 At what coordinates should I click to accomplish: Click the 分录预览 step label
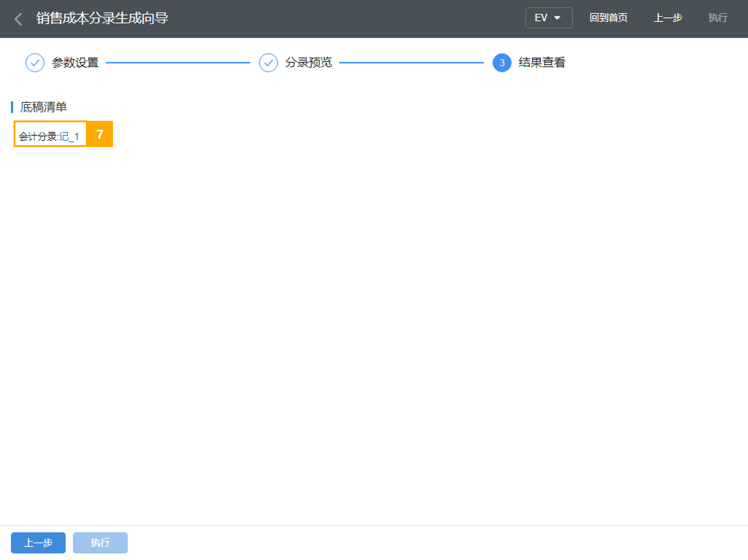click(309, 63)
